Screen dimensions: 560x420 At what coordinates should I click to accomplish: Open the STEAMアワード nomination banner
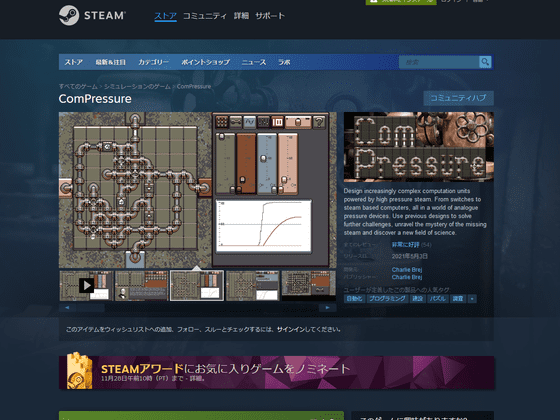pos(277,372)
